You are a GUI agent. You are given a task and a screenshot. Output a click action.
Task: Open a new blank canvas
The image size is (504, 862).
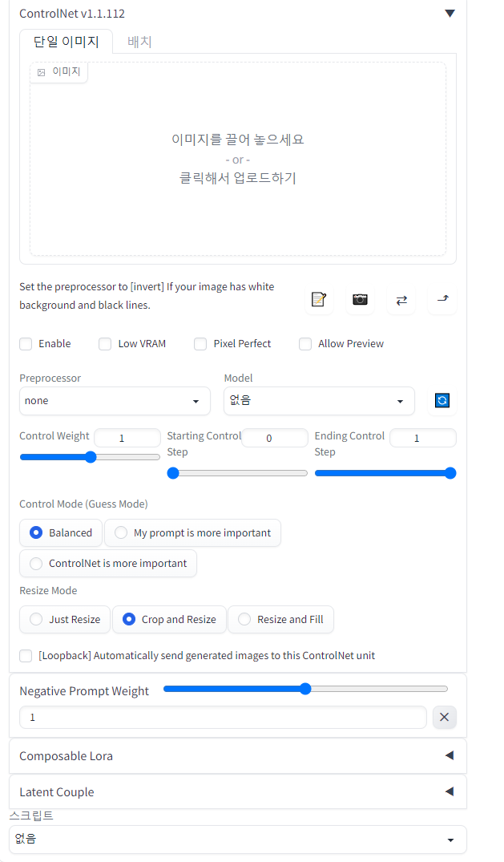coord(318,300)
